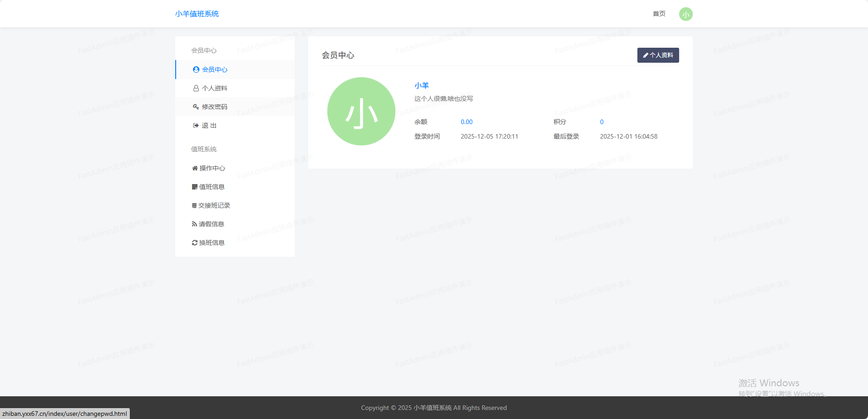
Task: Click the person outline icon for 个人资料
Action: tap(196, 88)
